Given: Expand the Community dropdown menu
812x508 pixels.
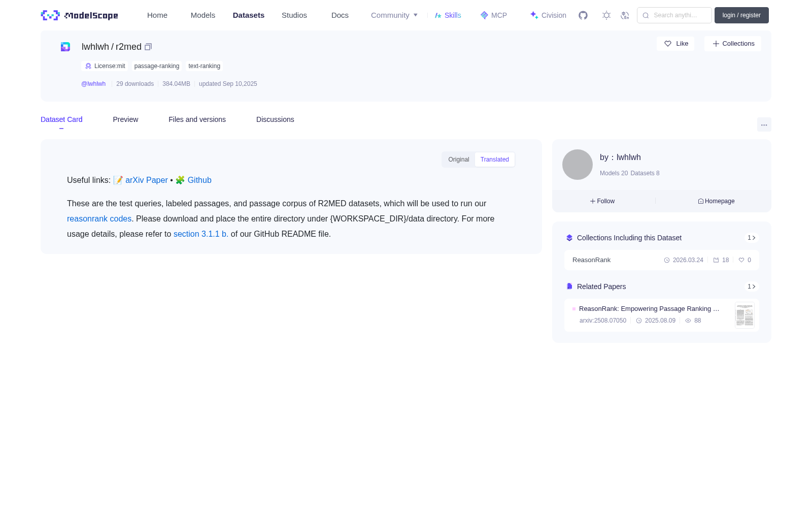Looking at the screenshot, I should 394,15.
